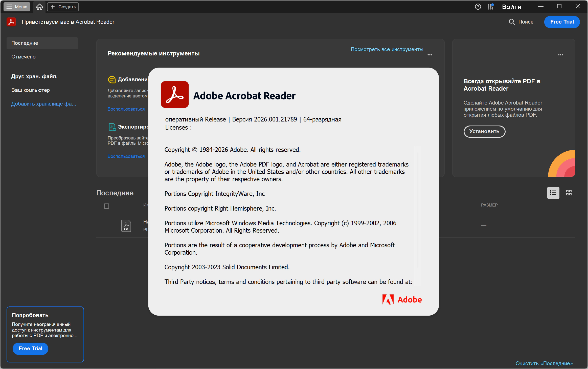This screenshot has height=369, width=588.
Task: Click the Попробовать heading
Action: click(30, 315)
